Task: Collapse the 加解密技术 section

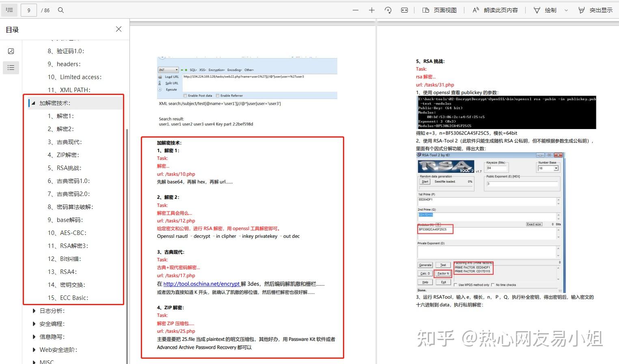Action: tap(33, 103)
